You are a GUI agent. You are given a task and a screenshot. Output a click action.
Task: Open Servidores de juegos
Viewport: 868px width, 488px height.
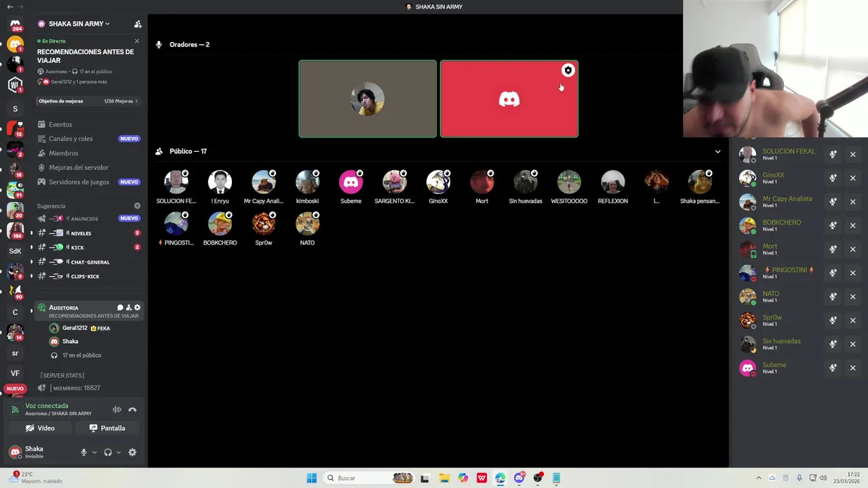pyautogui.click(x=88, y=182)
